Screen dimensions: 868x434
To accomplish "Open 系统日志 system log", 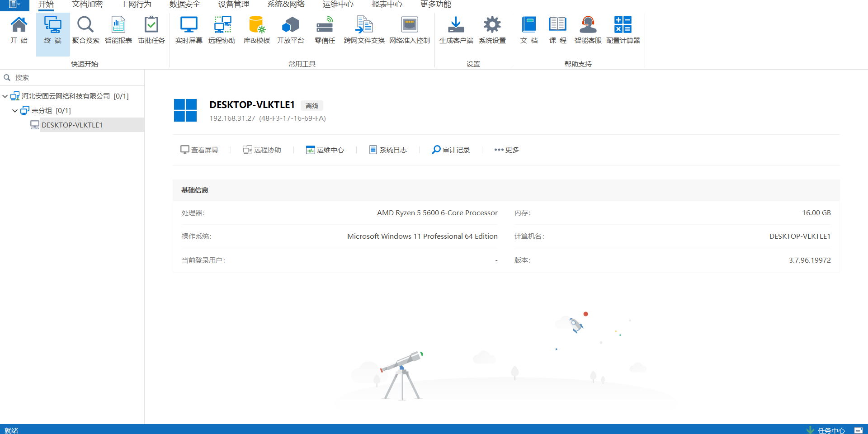I will (388, 150).
